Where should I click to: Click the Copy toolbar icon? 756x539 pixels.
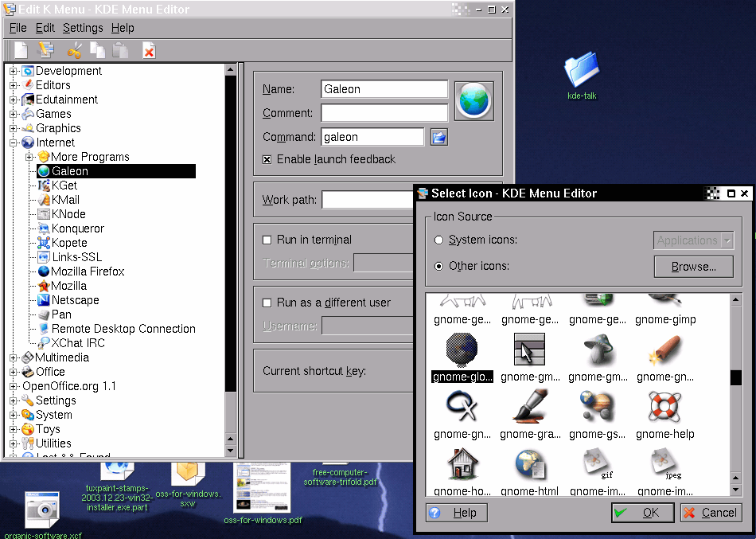click(98, 50)
